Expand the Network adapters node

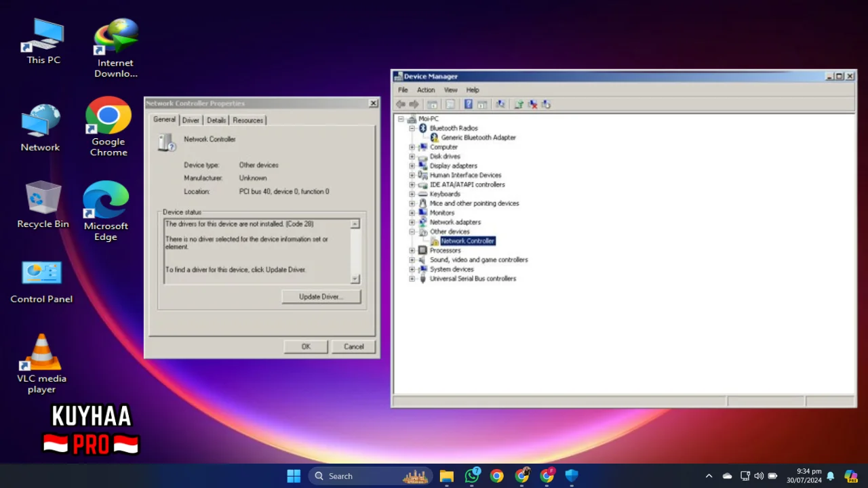412,222
